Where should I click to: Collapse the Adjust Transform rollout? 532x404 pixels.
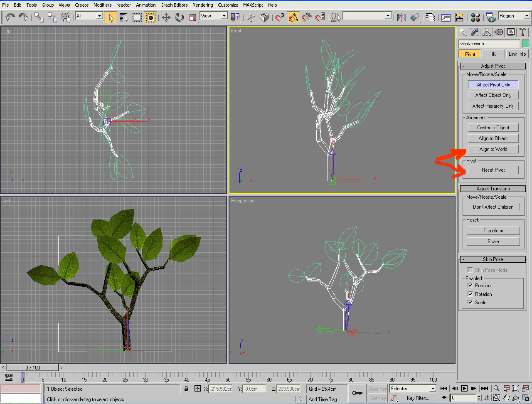tap(493, 189)
